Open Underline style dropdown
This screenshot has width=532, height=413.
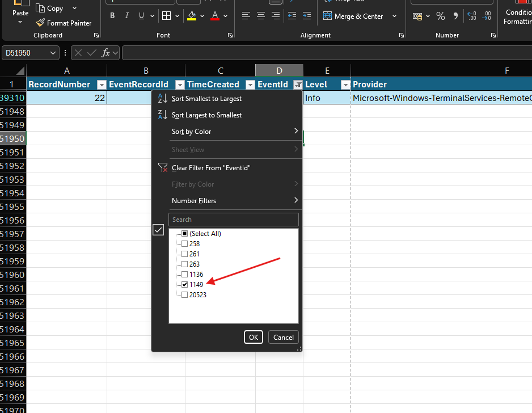click(152, 16)
